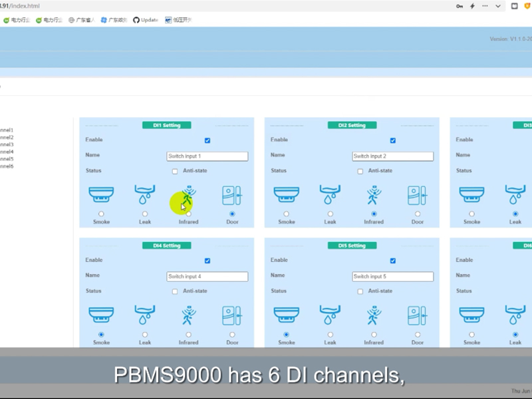Click the Infrared icon in DI4 Setting
The height and width of the screenshot is (399, 532).
[x=189, y=315]
